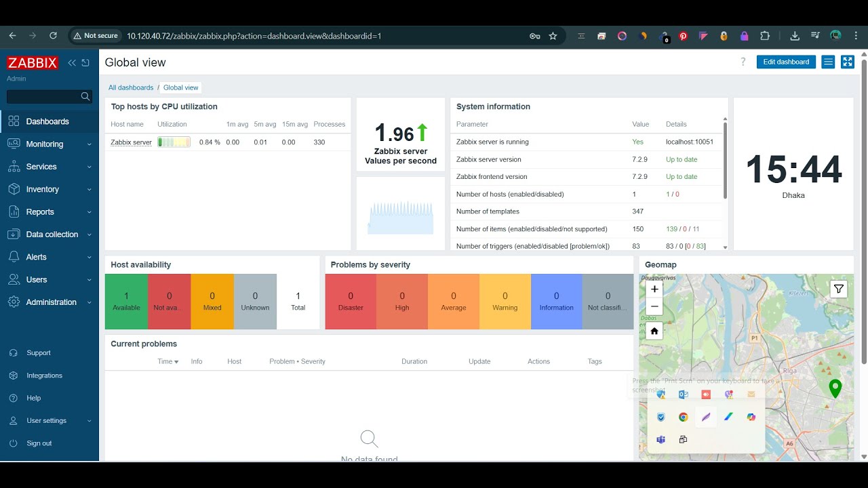Click the green Available hosts tile
This screenshot has height=488, width=868.
coord(126,302)
